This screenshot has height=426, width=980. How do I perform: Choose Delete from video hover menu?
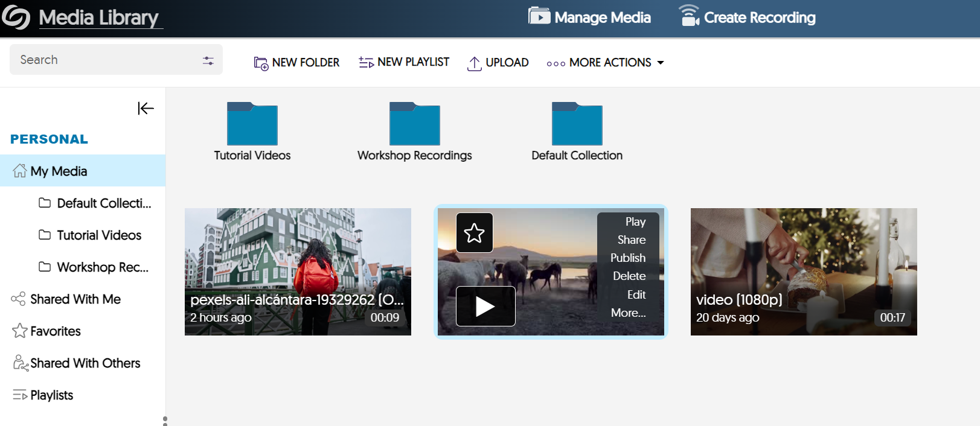point(629,276)
